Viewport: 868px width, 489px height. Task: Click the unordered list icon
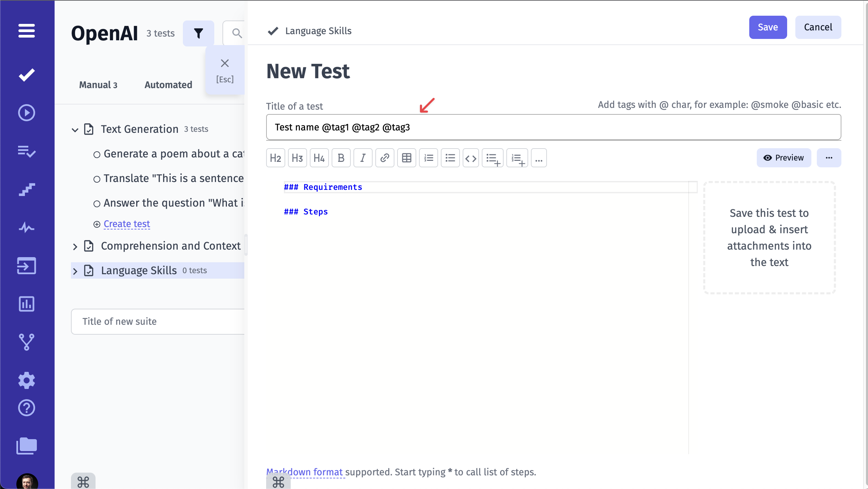click(450, 157)
